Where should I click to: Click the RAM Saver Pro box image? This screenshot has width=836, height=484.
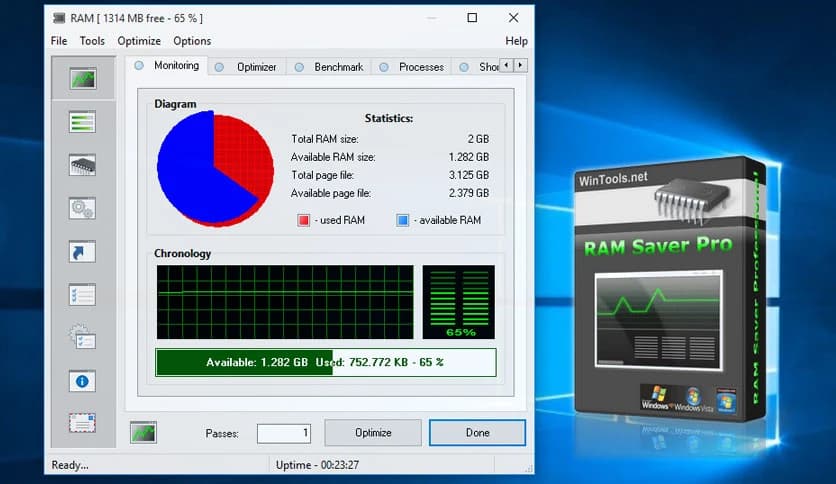670,291
